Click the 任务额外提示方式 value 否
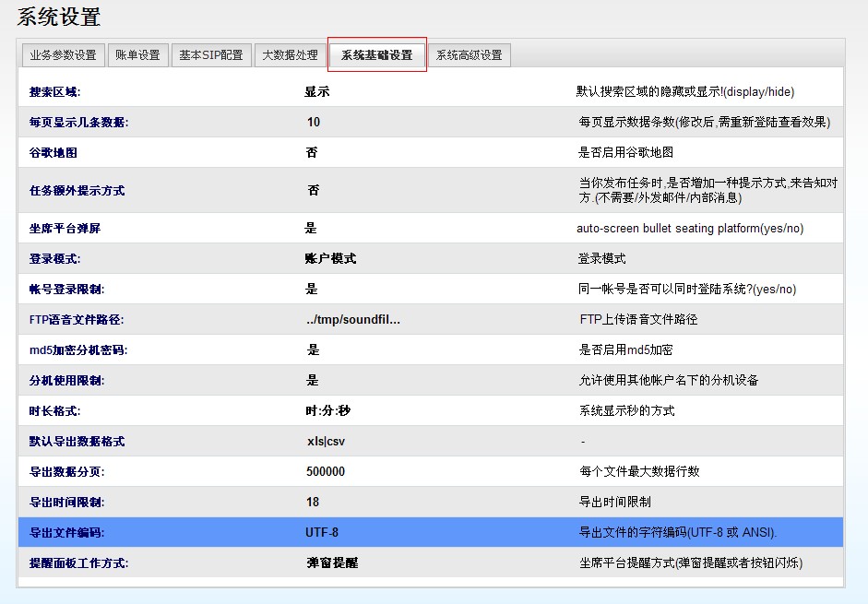Viewport: 868px width, 604px height. pos(314,191)
